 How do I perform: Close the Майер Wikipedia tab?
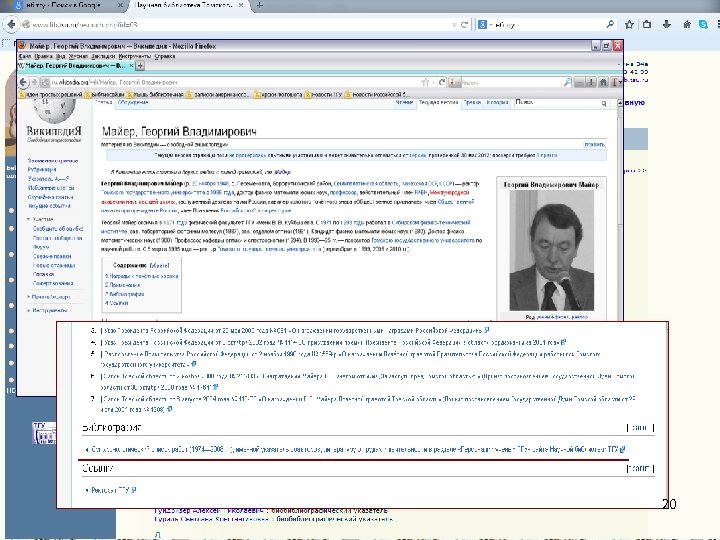click(x=131, y=66)
